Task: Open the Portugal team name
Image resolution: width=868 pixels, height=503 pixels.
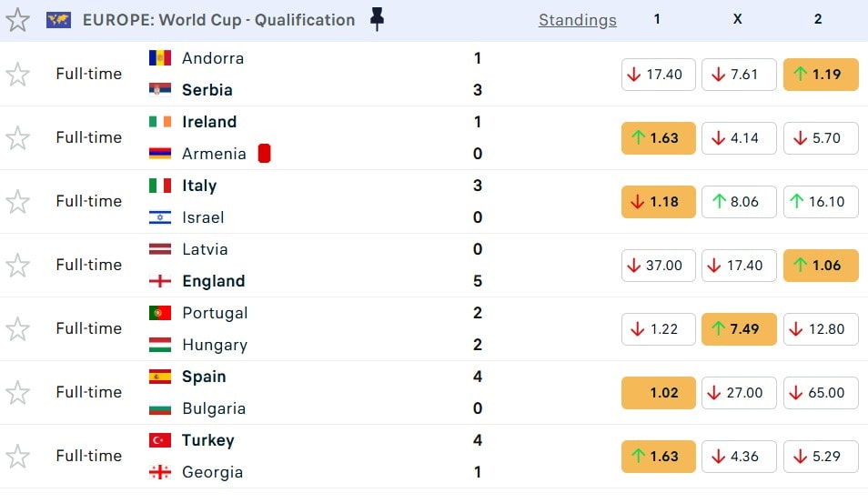Action: (x=215, y=313)
